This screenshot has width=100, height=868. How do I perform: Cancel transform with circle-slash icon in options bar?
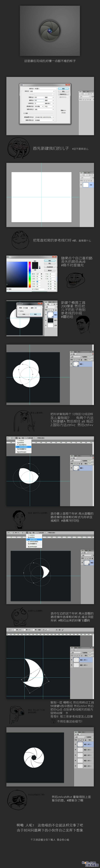pyautogui.click(x=60, y=630)
